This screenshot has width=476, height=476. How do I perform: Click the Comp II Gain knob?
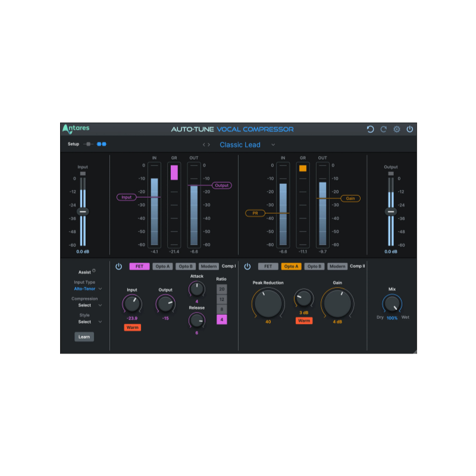337,303
